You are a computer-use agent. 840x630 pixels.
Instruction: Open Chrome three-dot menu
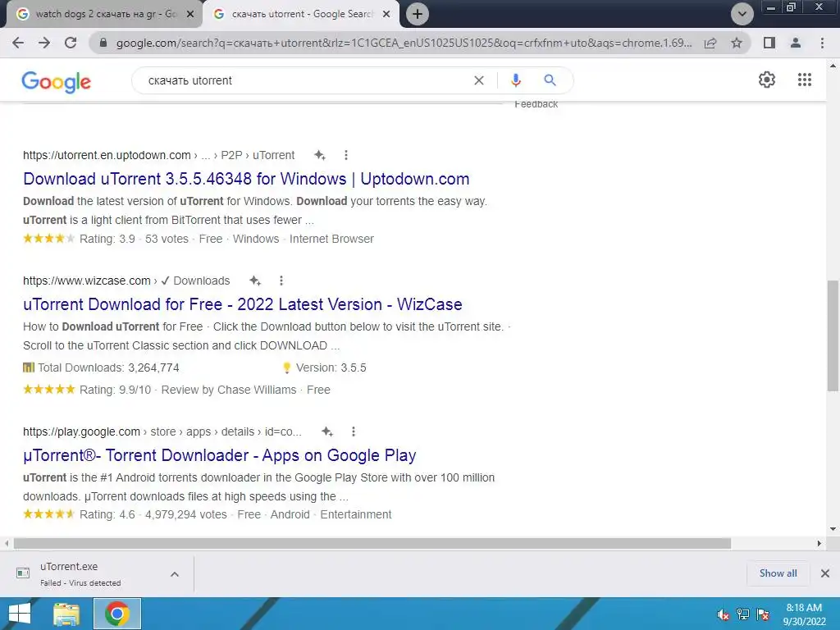click(822, 43)
